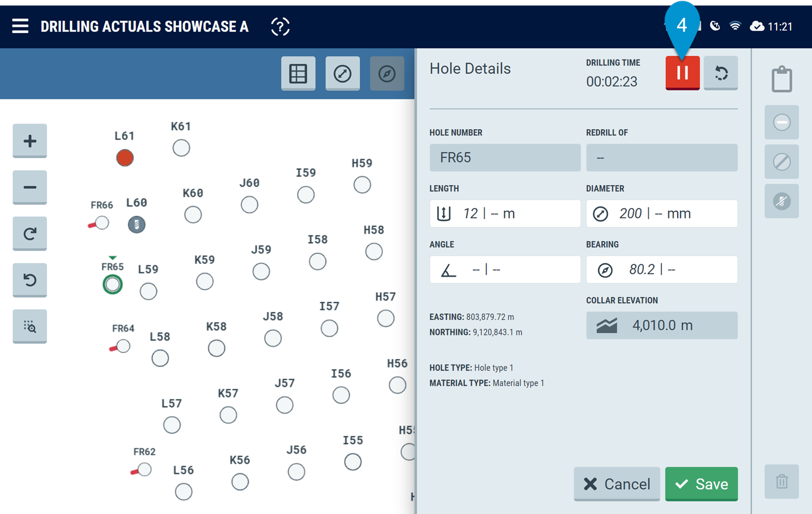The width and height of the screenshot is (812, 514).
Task: Edit the Diameter field
Action: (x=662, y=213)
